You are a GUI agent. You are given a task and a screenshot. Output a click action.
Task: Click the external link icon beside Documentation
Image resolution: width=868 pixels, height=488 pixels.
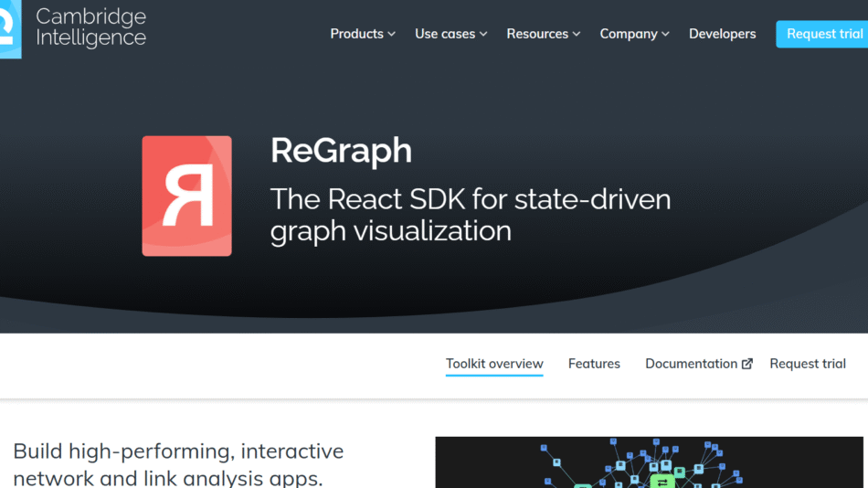tap(747, 364)
